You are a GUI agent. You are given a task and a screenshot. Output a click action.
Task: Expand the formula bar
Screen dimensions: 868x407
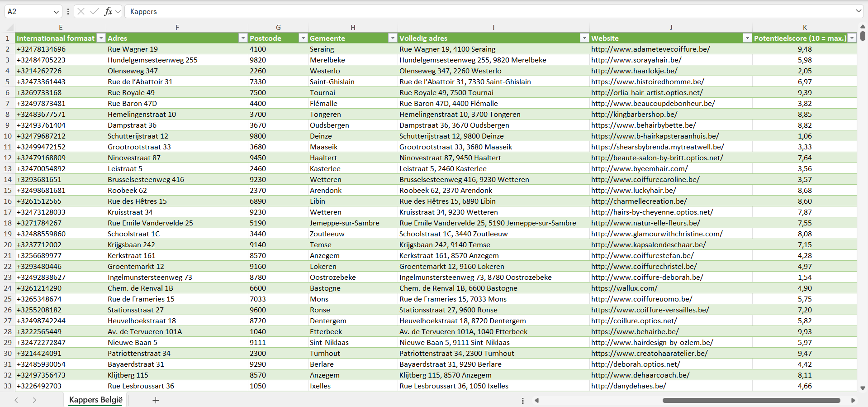(x=858, y=11)
